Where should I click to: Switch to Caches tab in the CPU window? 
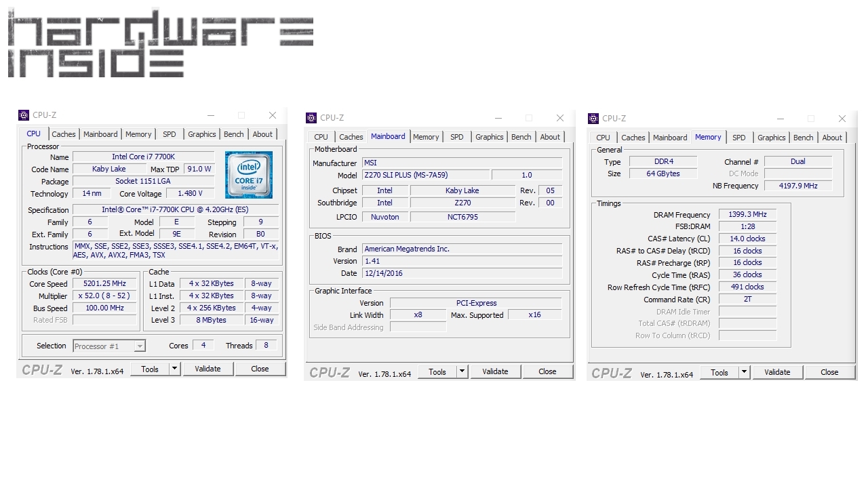coord(64,134)
